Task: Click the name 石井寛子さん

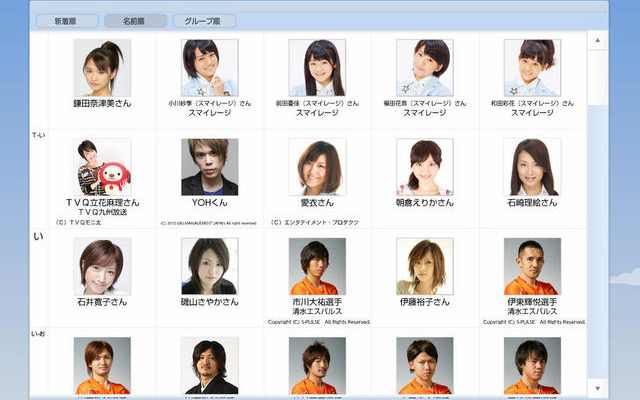Action: (102, 302)
